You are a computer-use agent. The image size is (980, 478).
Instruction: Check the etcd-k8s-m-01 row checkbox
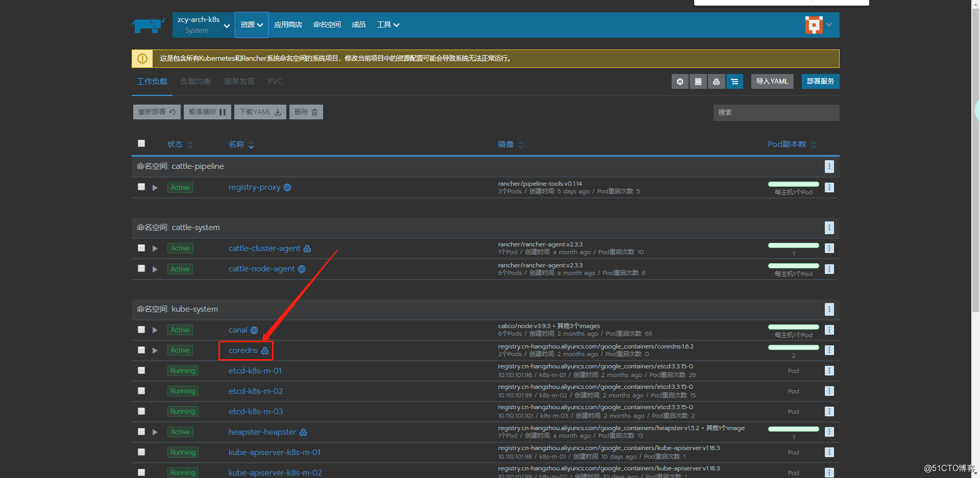pos(141,370)
